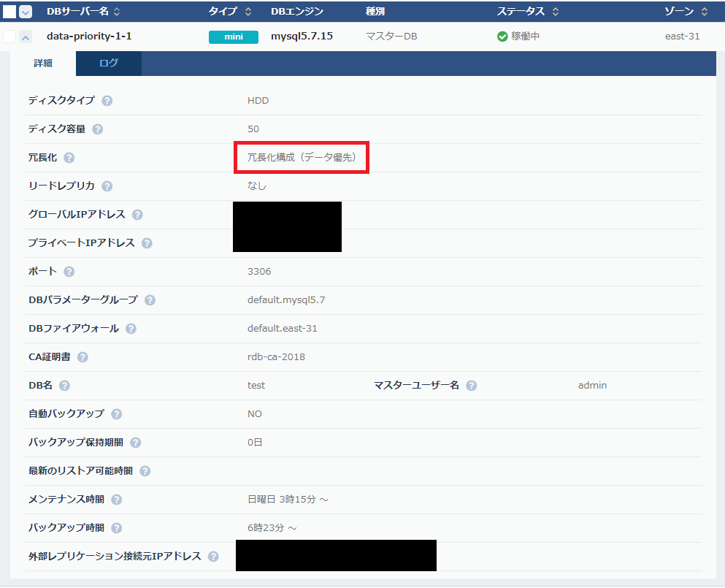Open help icon for DBファイアウォール
Image resolution: width=725 pixels, height=588 pixels.
[x=131, y=329]
